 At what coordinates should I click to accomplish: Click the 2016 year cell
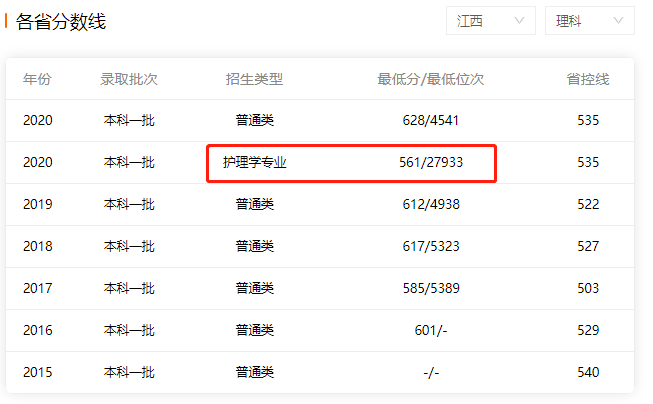pos(37,330)
